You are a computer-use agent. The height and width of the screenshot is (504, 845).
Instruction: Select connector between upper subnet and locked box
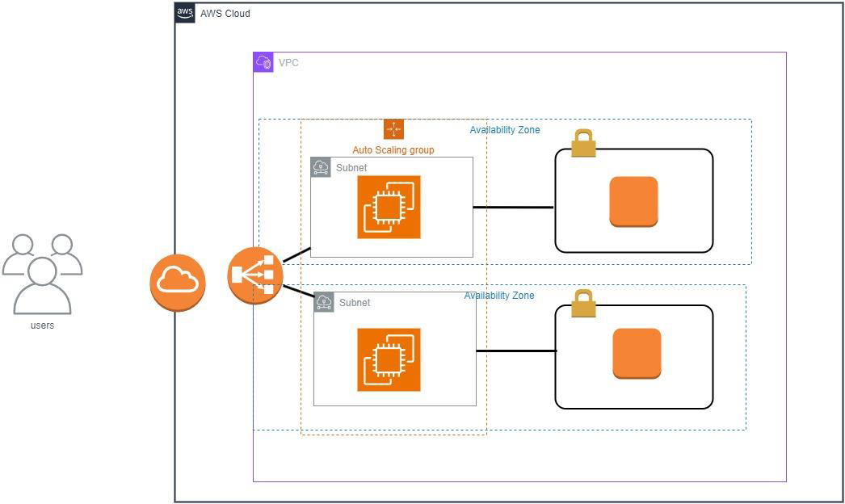(x=514, y=207)
